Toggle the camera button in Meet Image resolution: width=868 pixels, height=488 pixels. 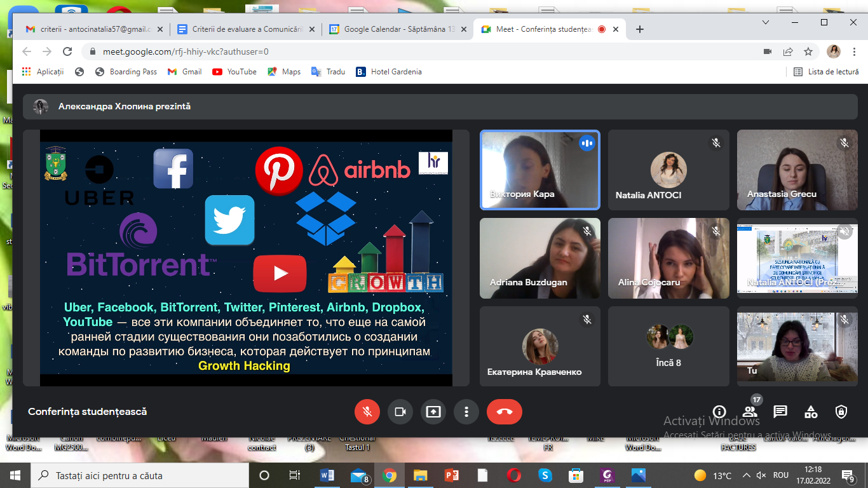[x=400, y=412]
